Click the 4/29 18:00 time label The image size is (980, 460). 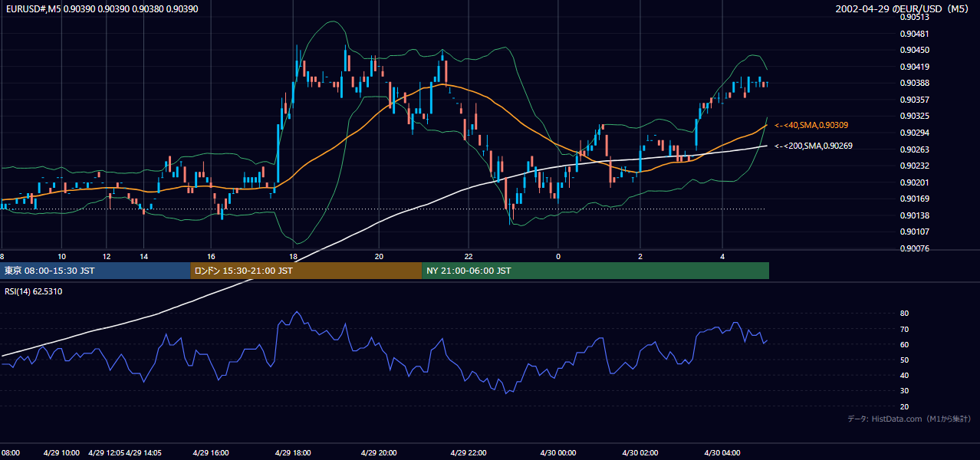[292, 453]
